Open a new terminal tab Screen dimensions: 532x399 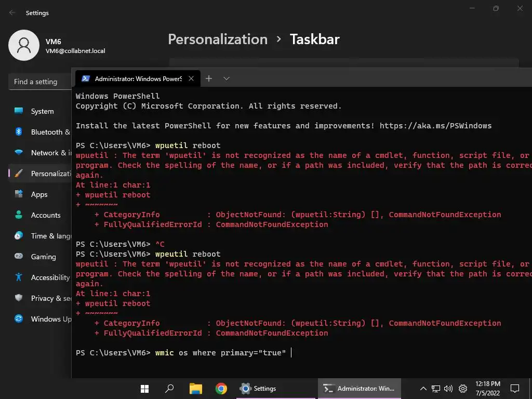tap(209, 79)
